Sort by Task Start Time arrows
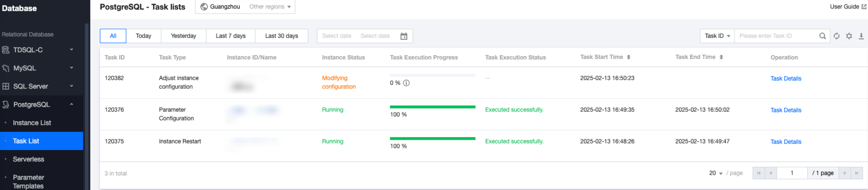Viewport: 868px width, 190px height. tap(629, 57)
